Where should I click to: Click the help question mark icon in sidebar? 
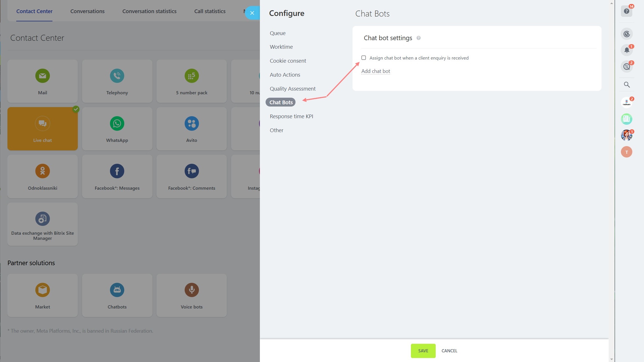(x=626, y=11)
